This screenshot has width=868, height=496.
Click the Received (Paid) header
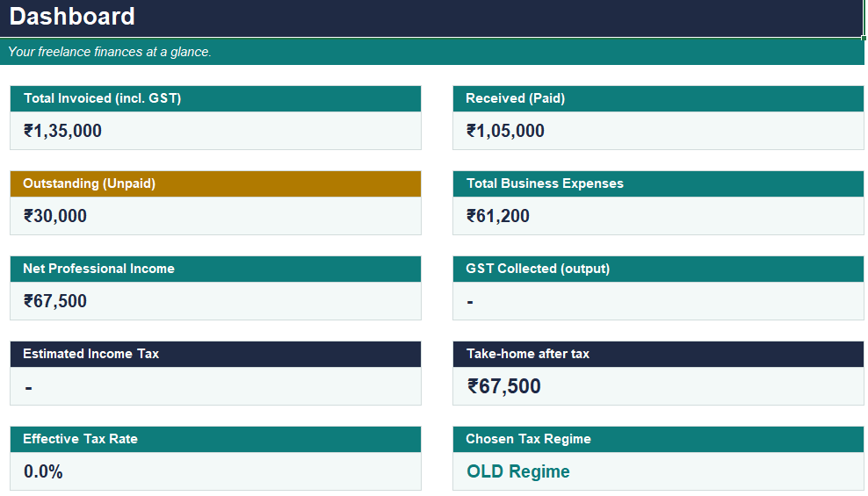658,98
